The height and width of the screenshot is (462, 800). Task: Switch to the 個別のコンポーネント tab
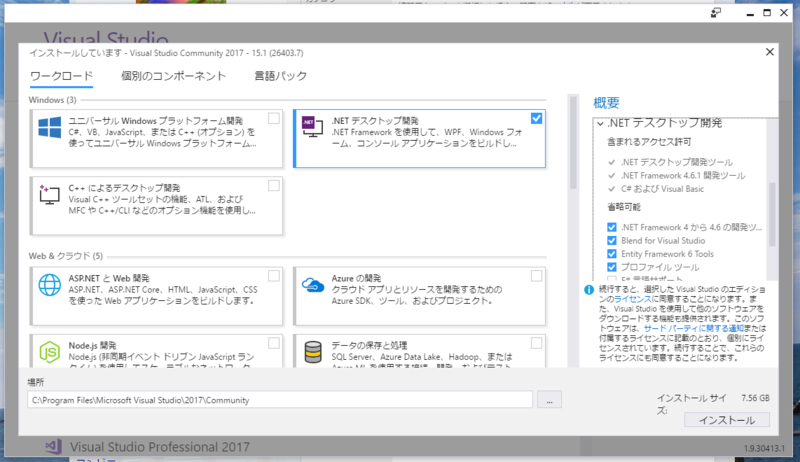tap(173, 76)
